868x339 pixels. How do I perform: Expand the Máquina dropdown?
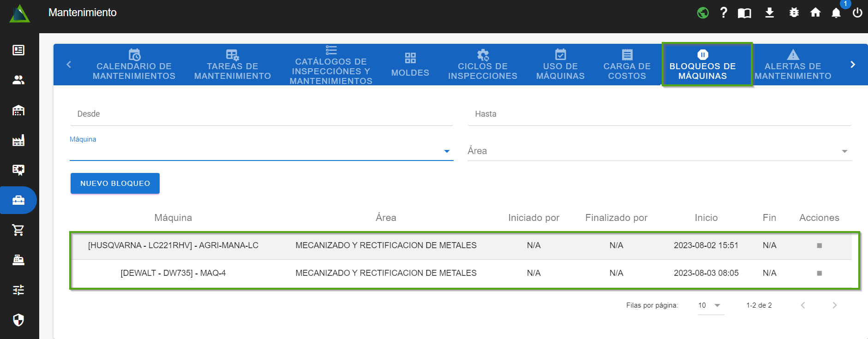coord(446,151)
